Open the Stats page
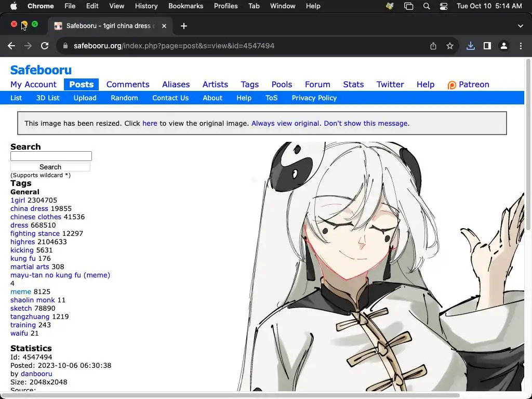 click(x=353, y=85)
